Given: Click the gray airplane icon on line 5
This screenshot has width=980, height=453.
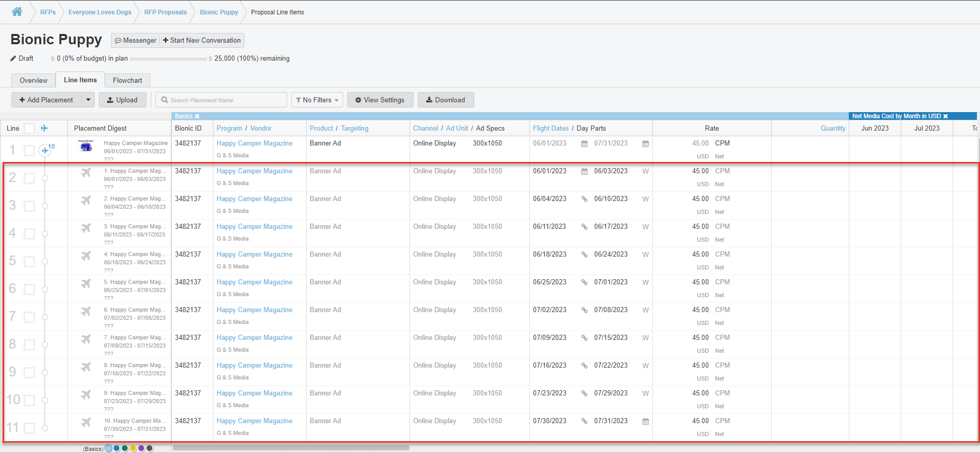Looking at the screenshot, I should coord(86,256).
